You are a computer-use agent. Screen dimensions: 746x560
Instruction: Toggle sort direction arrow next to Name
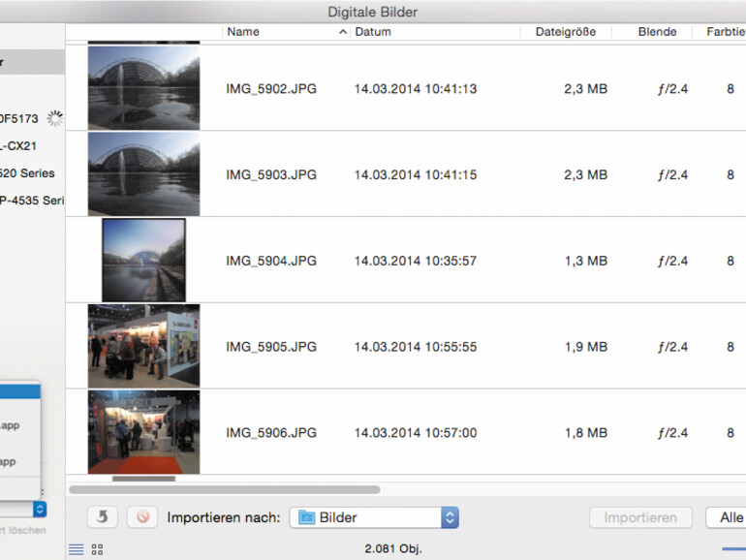[x=343, y=32]
